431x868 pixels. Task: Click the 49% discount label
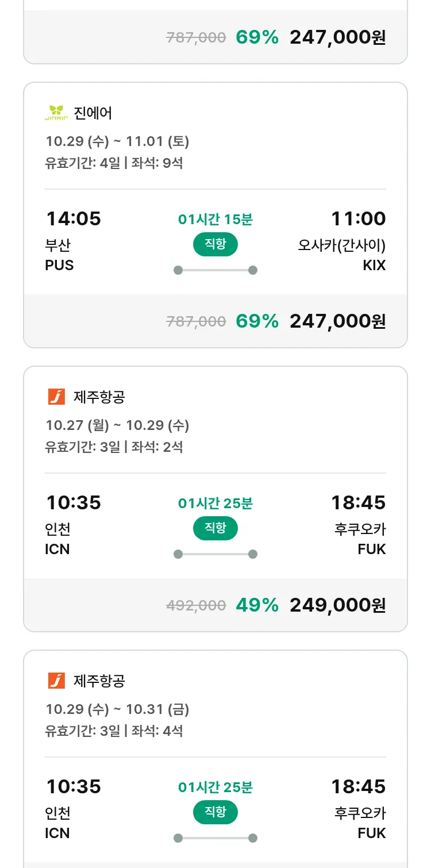tap(257, 605)
